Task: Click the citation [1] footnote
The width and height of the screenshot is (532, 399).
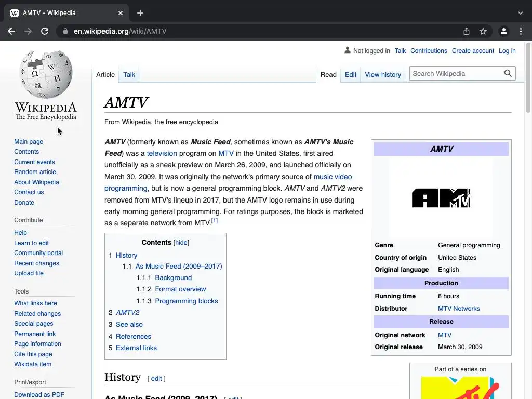Action: 215,221
